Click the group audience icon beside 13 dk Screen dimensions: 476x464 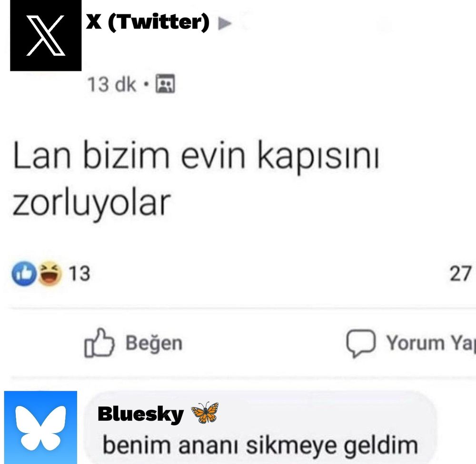pyautogui.click(x=166, y=83)
